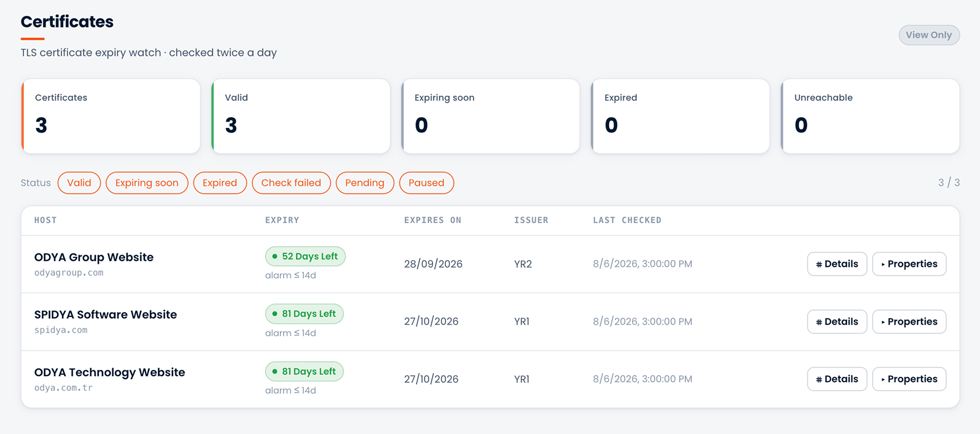Expand Properties for ODYA Group Website
The image size is (980, 434).
pyautogui.click(x=909, y=264)
